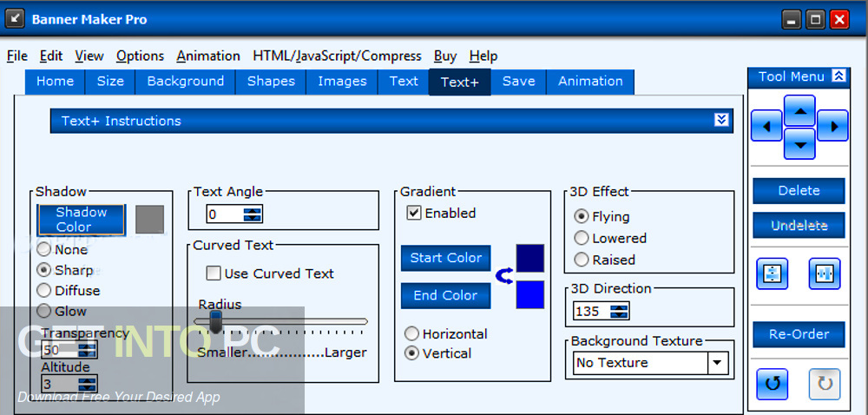This screenshot has width=868, height=415.
Task: Switch to the Home tab
Action: coord(55,82)
